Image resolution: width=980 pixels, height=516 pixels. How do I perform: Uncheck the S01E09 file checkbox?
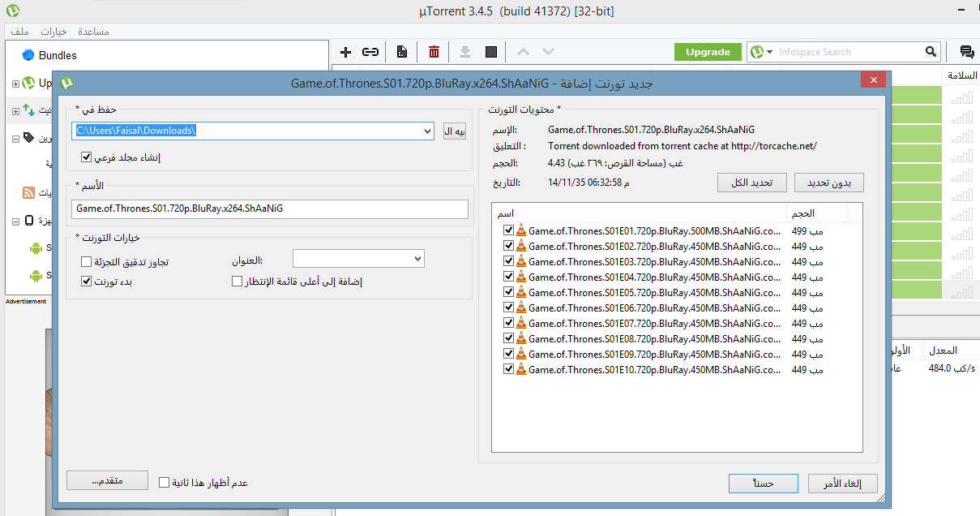[508, 354]
